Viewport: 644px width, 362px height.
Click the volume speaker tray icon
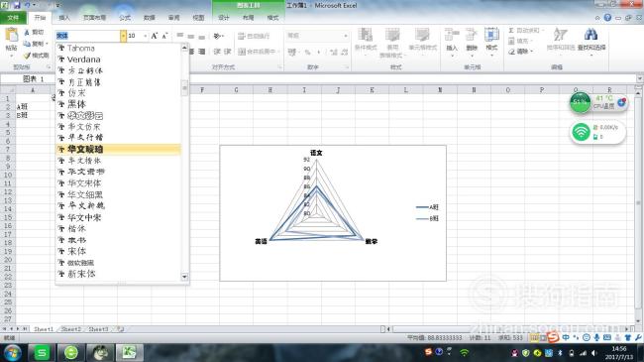coord(593,353)
